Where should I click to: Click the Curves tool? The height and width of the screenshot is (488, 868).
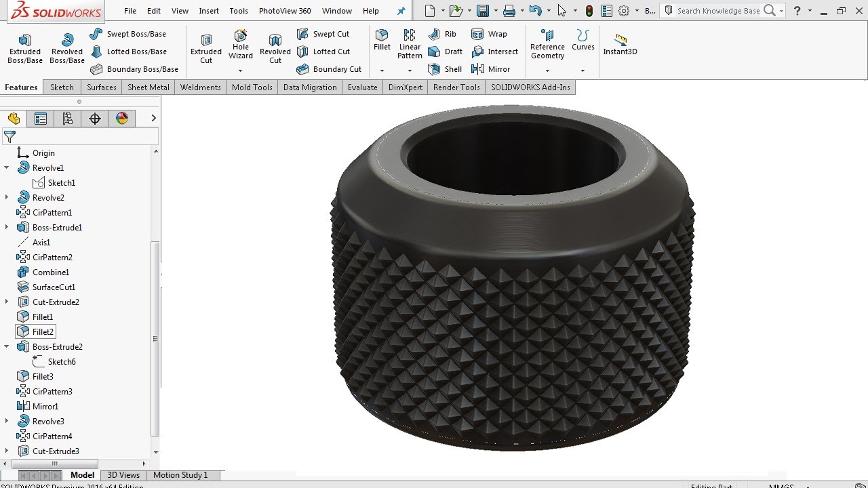point(583,39)
